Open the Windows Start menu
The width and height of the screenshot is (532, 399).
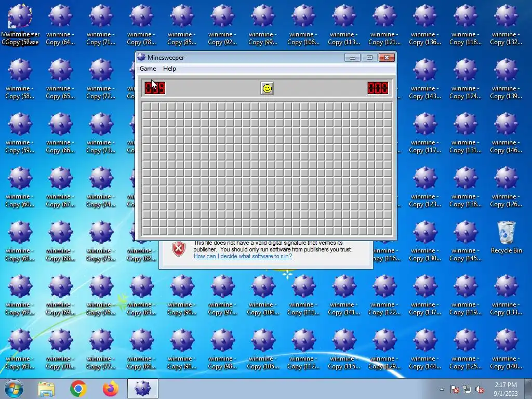[x=14, y=389]
